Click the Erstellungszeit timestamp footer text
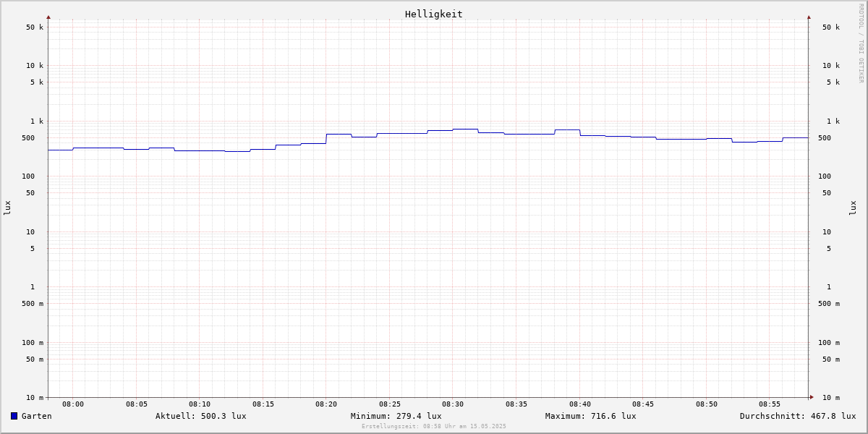This screenshot has width=868, height=434. 434,426
